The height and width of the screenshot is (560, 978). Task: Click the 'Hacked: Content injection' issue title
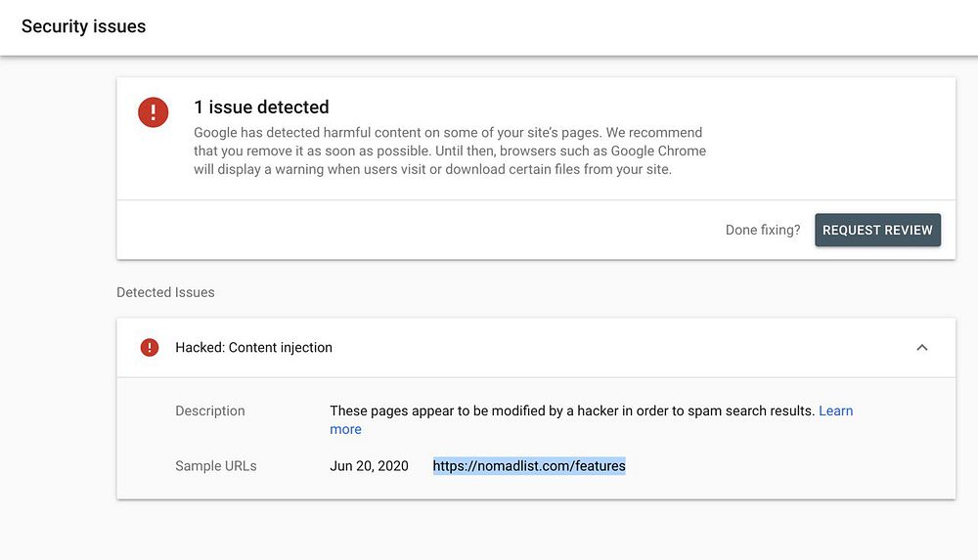pyautogui.click(x=253, y=347)
